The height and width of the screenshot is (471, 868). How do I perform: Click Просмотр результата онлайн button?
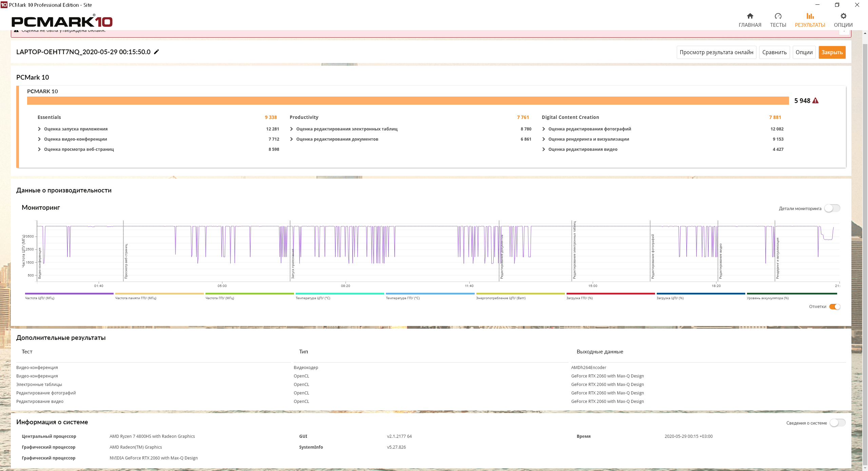click(716, 52)
